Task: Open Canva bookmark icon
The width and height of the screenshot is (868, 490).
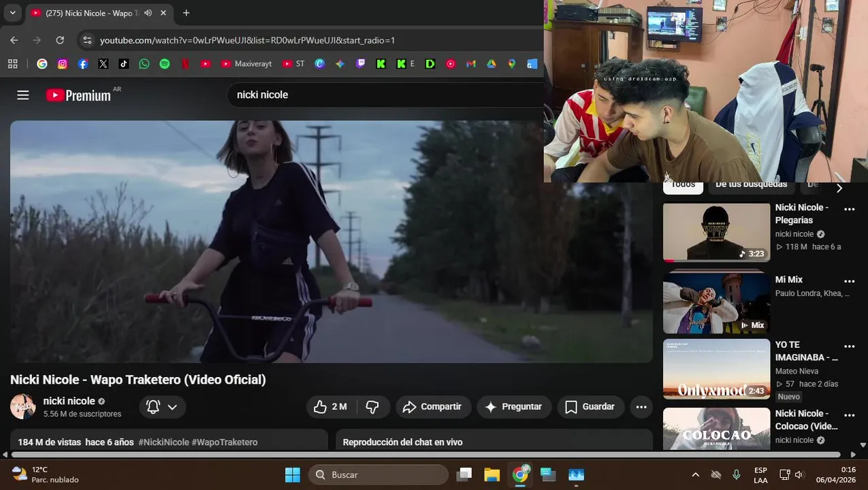Action: pyautogui.click(x=319, y=64)
